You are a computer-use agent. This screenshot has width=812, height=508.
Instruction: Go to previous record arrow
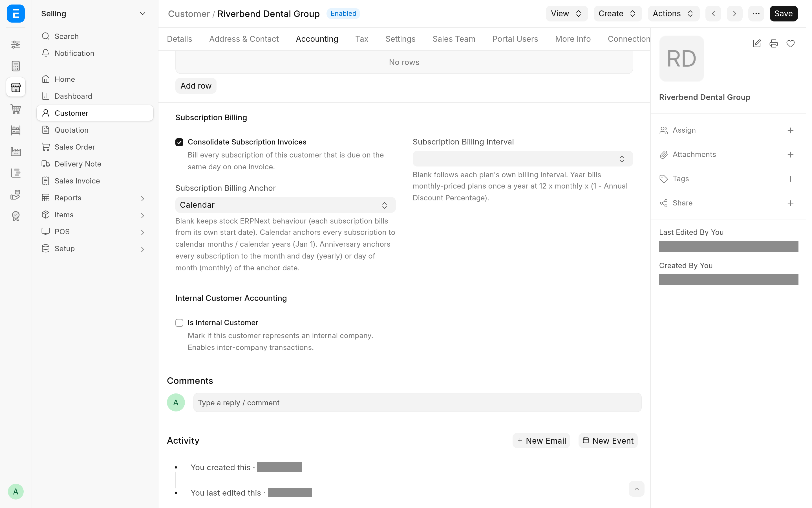713,14
